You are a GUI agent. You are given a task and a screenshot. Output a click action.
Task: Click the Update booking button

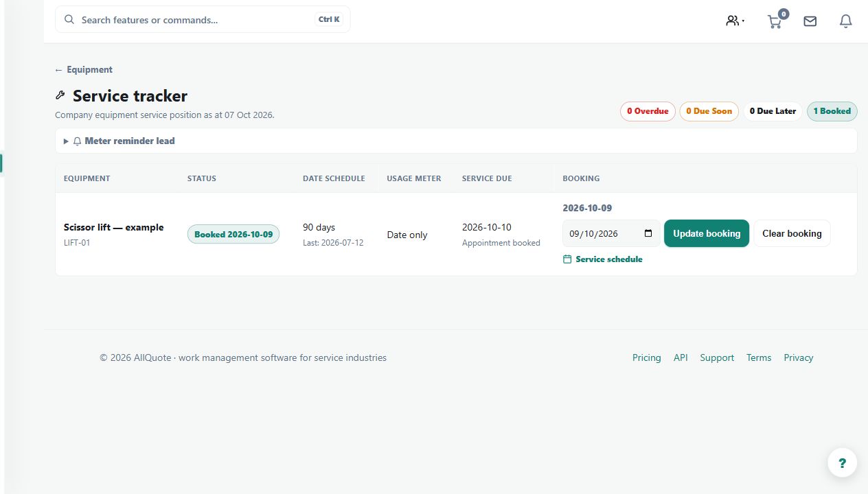coord(707,233)
